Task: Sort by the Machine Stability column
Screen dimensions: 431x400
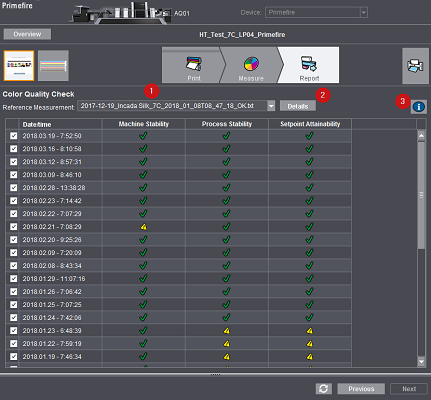Action: click(x=144, y=124)
